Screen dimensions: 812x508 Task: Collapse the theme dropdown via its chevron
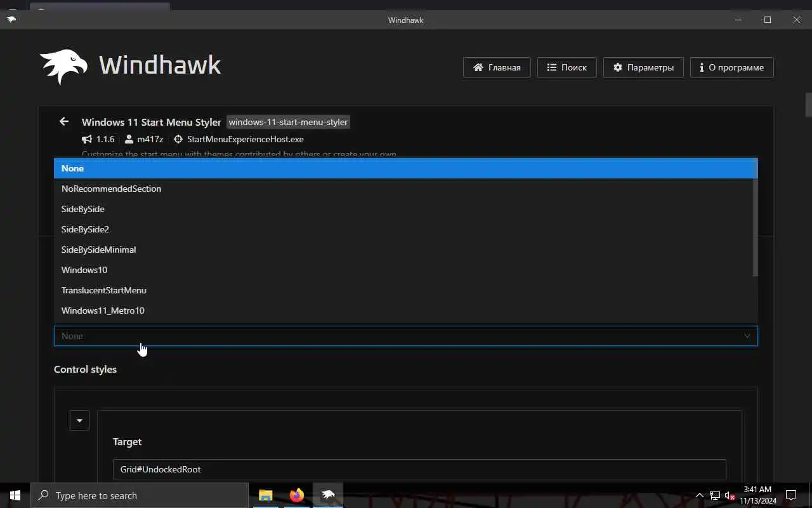tap(747, 336)
